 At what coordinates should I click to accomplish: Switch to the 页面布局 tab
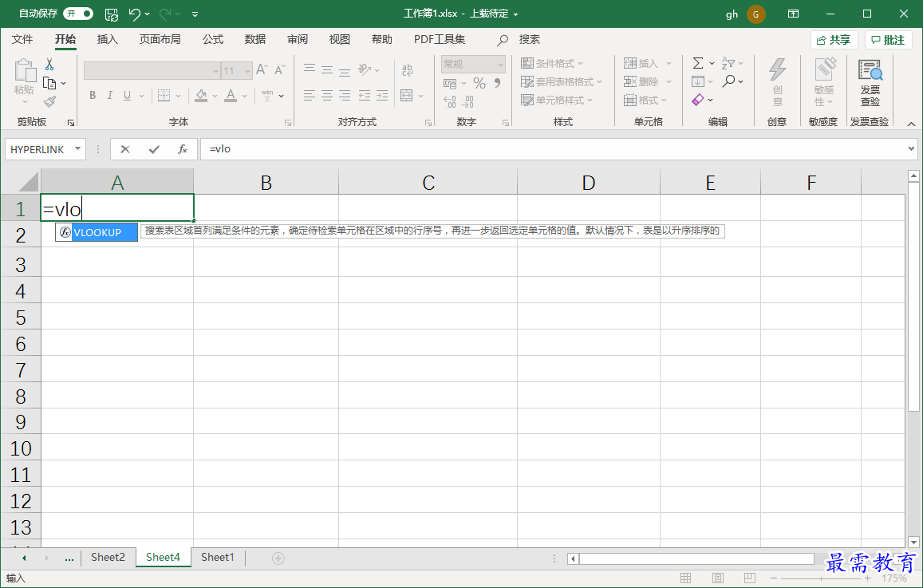160,39
